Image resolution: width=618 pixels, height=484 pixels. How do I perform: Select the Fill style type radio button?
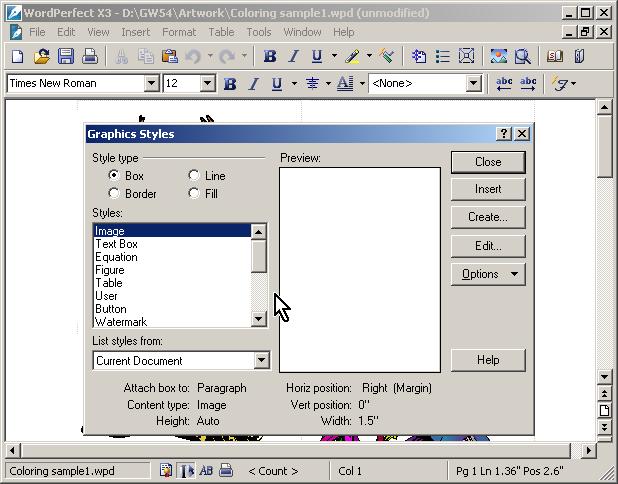click(194, 193)
